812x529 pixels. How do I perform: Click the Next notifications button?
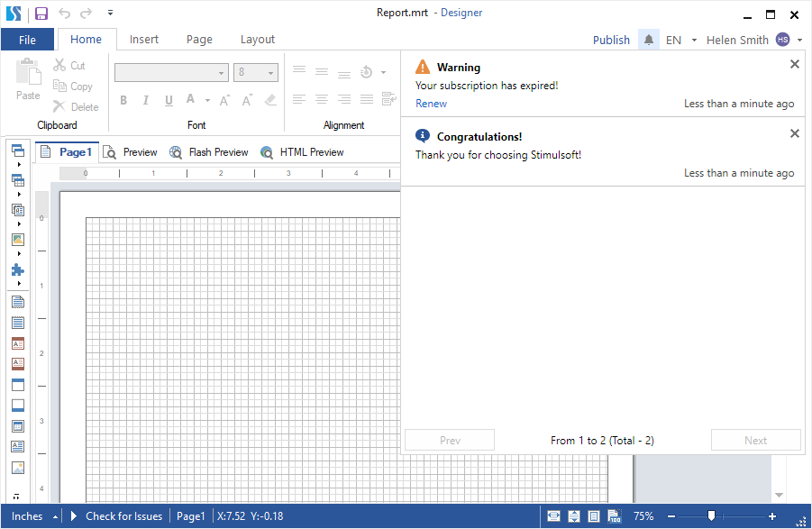click(755, 440)
